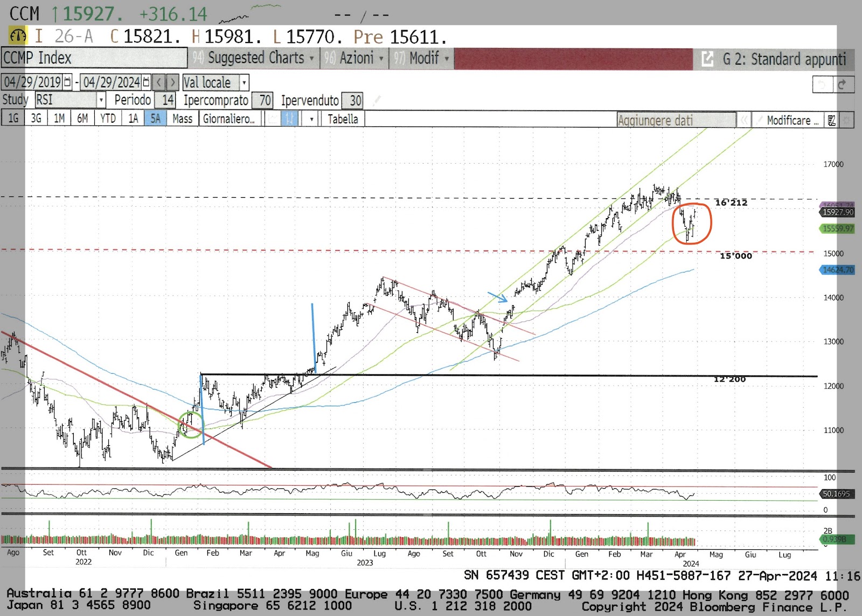The image size is (862, 616).
Task: Click the pop-out chart icon beside G 2
Action: pyautogui.click(x=707, y=59)
